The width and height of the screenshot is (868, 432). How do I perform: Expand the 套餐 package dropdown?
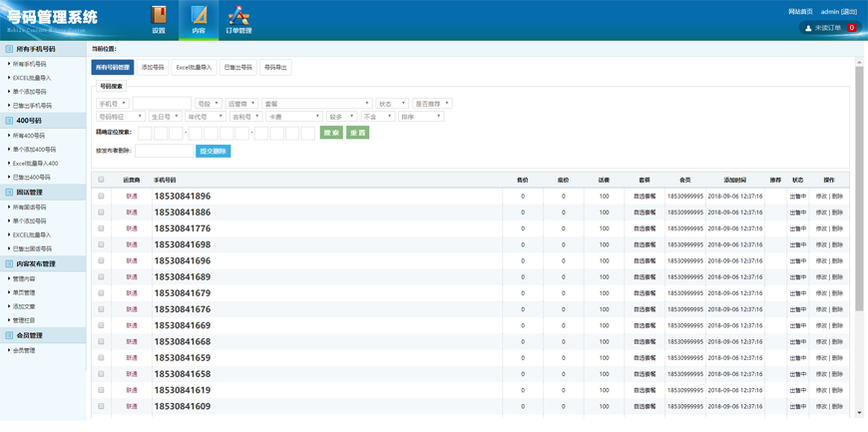click(x=316, y=104)
